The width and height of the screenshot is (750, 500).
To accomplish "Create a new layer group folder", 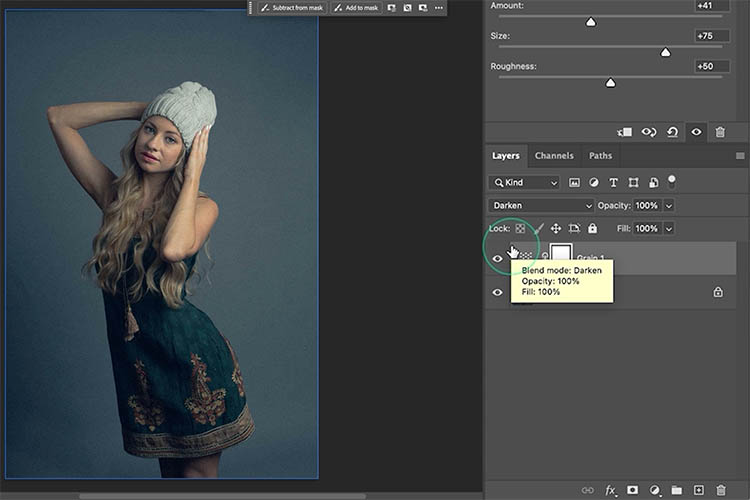I will coord(677,490).
